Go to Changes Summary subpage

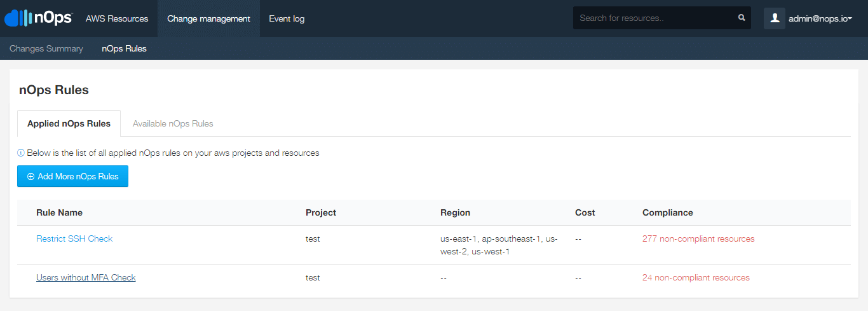tap(46, 48)
